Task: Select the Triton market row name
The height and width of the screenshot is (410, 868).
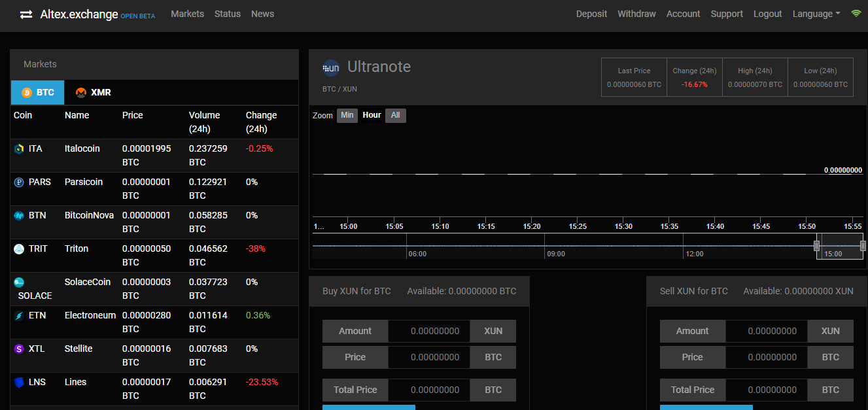Action: tap(77, 249)
